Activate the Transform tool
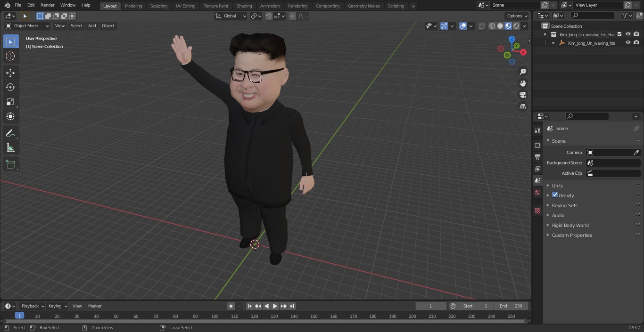 10,116
